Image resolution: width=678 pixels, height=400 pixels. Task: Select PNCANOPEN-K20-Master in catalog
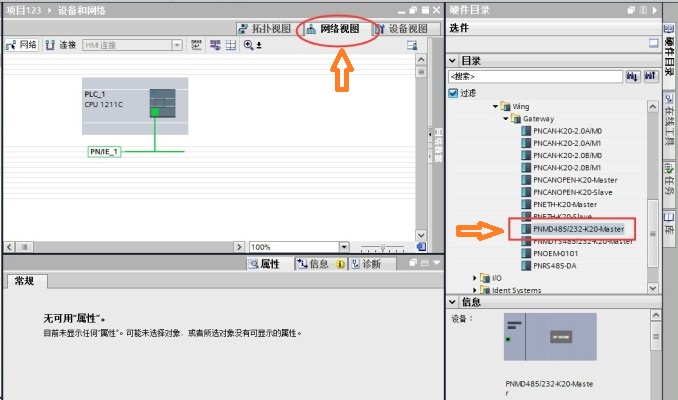[x=575, y=180]
